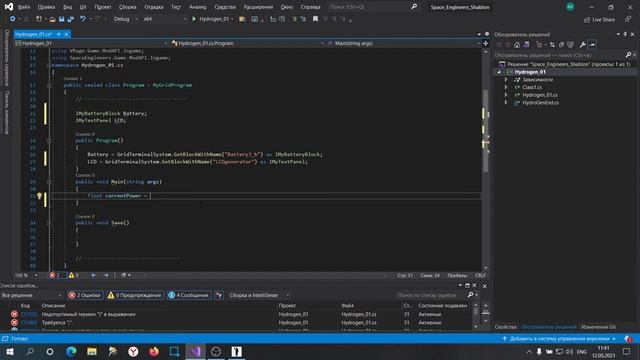Click the Save icon in toolbar
The height and width of the screenshot is (360, 640).
point(61,19)
